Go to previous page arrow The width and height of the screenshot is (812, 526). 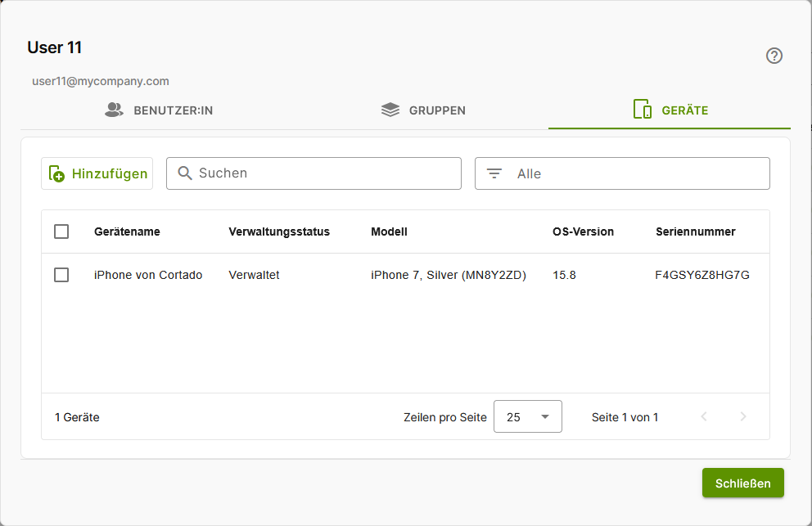pyautogui.click(x=704, y=416)
